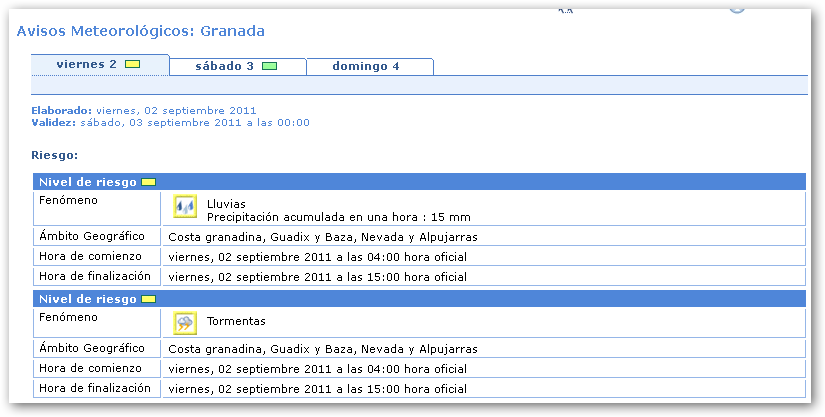Click the Avisos Meteorológicos: Granada heading
The width and height of the screenshot is (825, 417).
coord(141,31)
